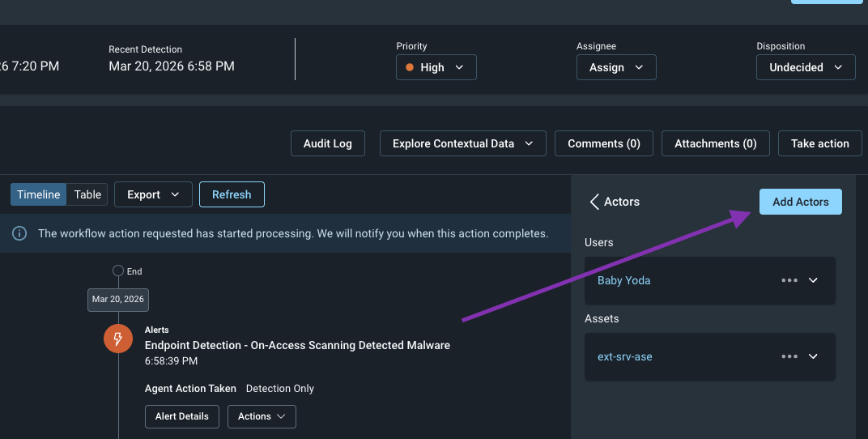Open the Export dropdown menu
Screen dimensions: 868x439
coord(153,194)
